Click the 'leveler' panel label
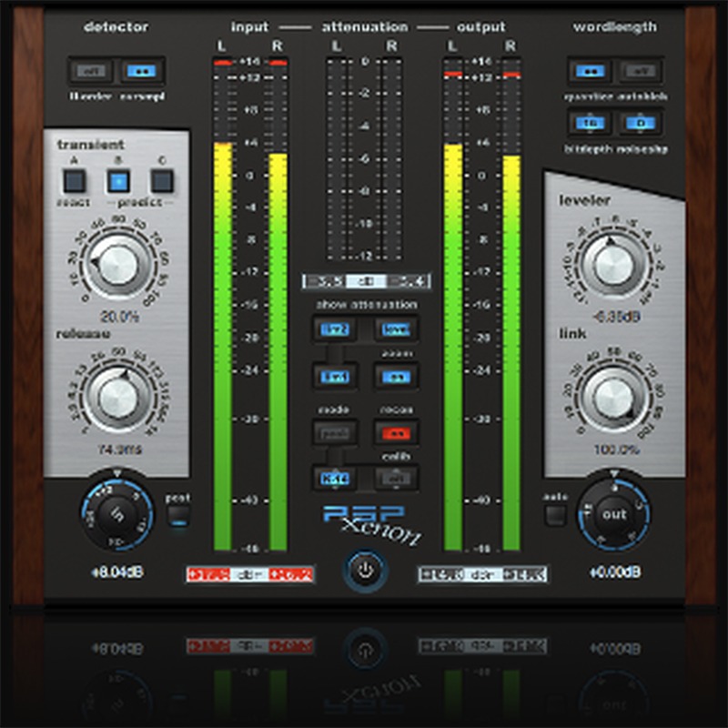 coord(584,200)
